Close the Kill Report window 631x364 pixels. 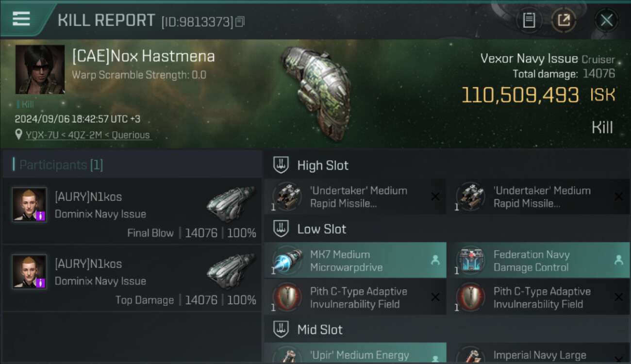(606, 20)
